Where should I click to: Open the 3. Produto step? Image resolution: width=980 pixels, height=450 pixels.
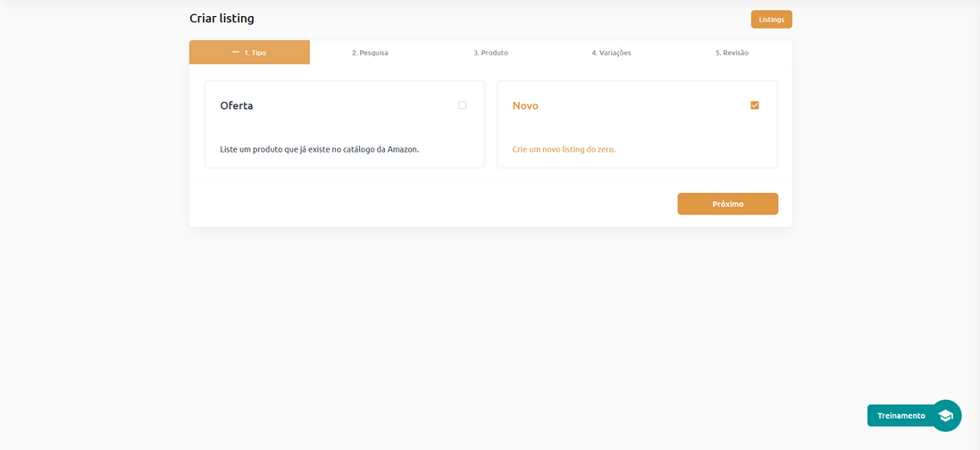[490, 53]
